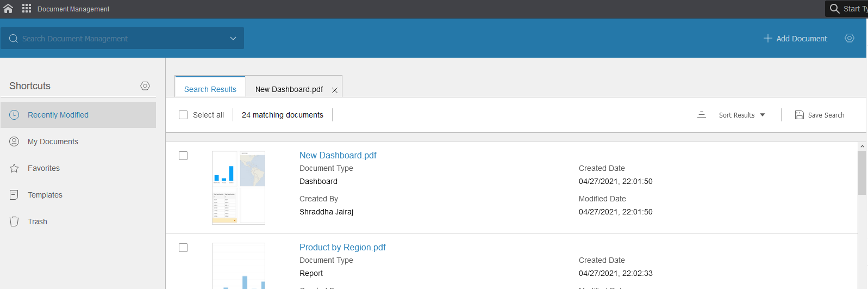Tick the Select all checkbox
Image resolution: width=868 pixels, height=289 pixels.
pos(183,115)
